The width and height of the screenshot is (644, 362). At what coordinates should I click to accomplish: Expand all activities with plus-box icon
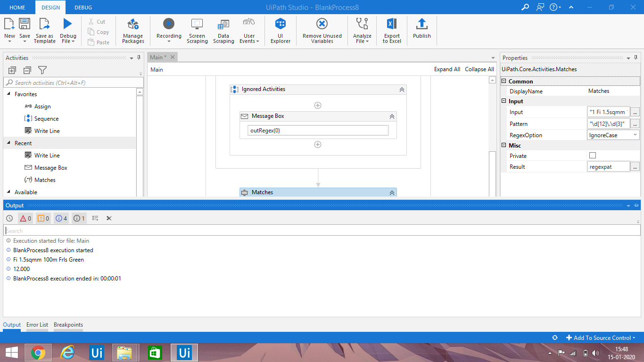click(12, 70)
